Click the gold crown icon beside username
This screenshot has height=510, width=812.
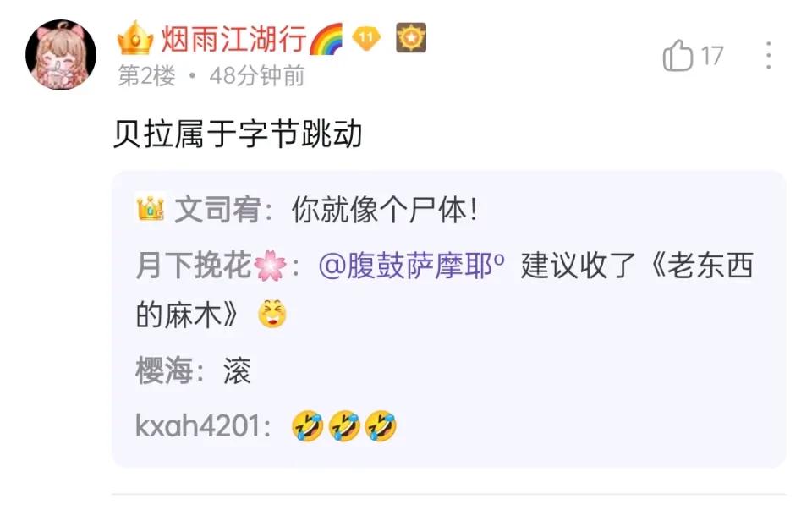[x=135, y=38]
